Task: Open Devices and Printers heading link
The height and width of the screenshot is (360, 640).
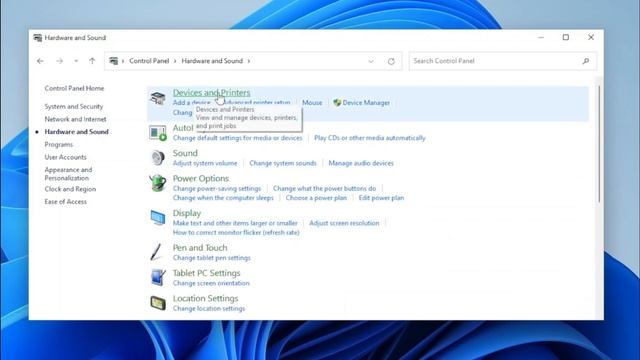Action: coord(211,93)
